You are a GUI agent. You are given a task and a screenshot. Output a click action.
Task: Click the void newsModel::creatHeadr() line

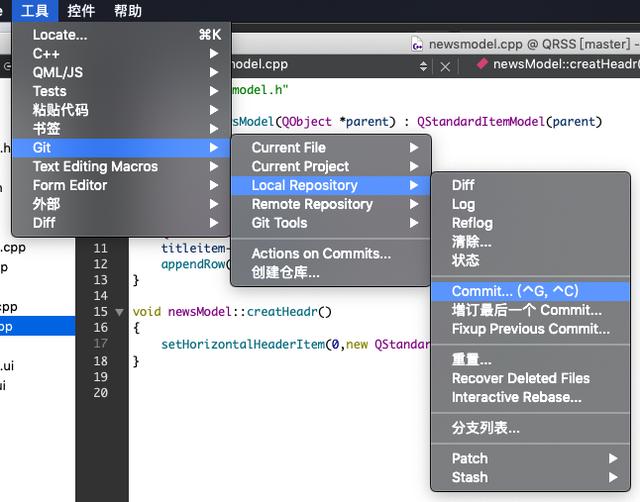(x=232, y=312)
